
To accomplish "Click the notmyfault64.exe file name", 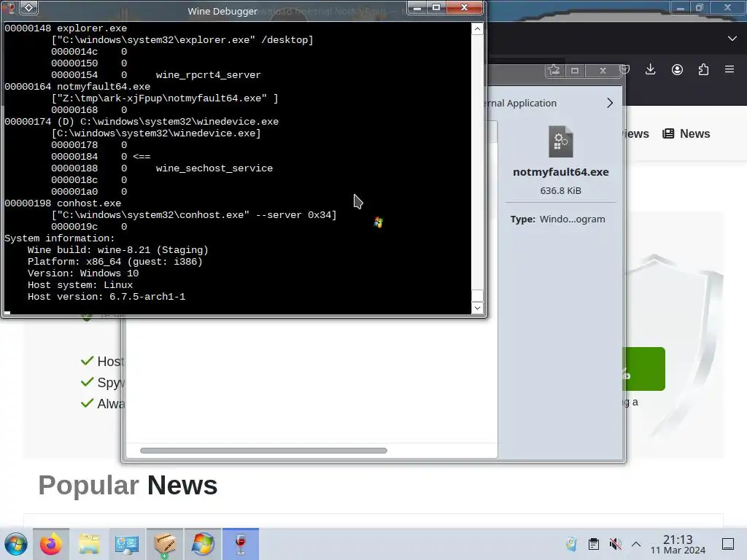I will [x=561, y=172].
